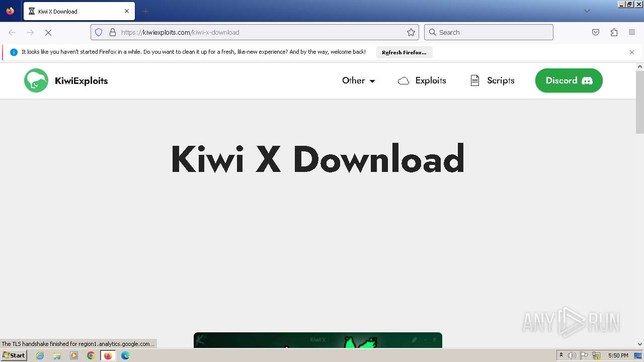644x362 pixels.
Task: Click the Discord logo inside the button
Action: click(x=587, y=80)
